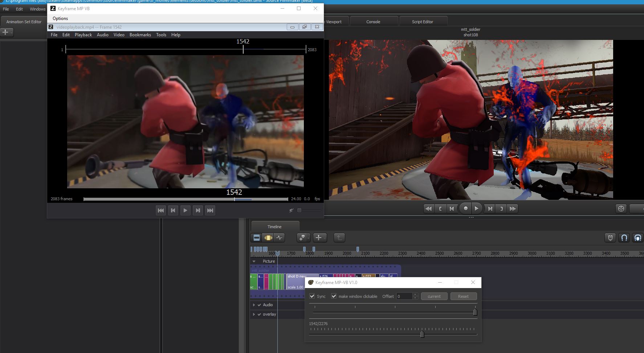This screenshot has width=644, height=353.
Task: Click the viewport camera target icon
Action: point(621,209)
